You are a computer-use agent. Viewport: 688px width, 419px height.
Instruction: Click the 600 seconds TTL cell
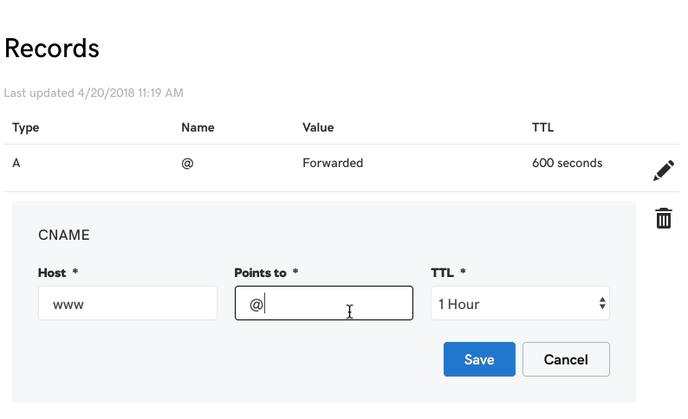click(567, 163)
